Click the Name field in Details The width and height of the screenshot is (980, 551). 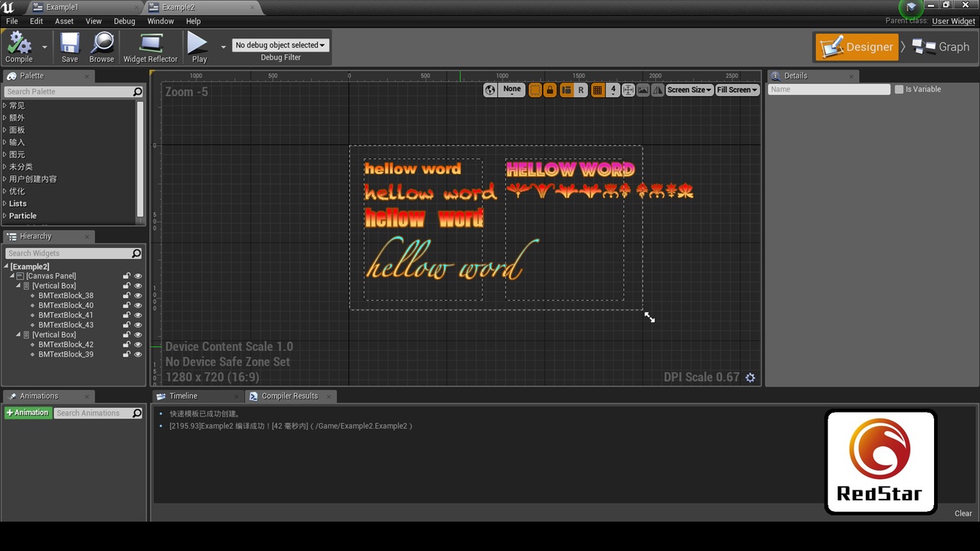(829, 90)
